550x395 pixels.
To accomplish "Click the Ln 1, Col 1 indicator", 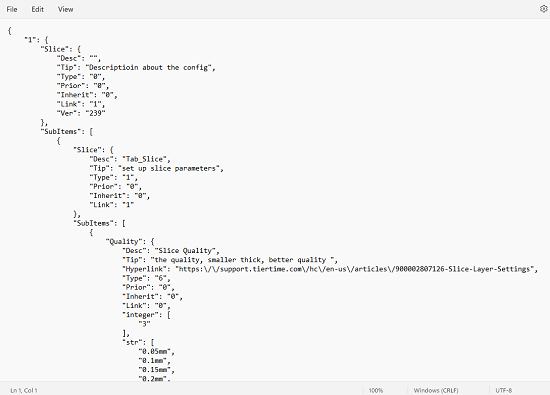I will point(24,390).
